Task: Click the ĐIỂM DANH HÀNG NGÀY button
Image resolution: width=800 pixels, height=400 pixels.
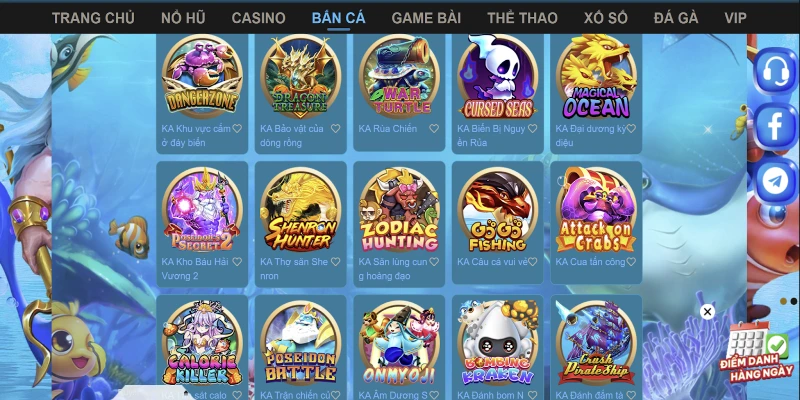Action: point(757,352)
